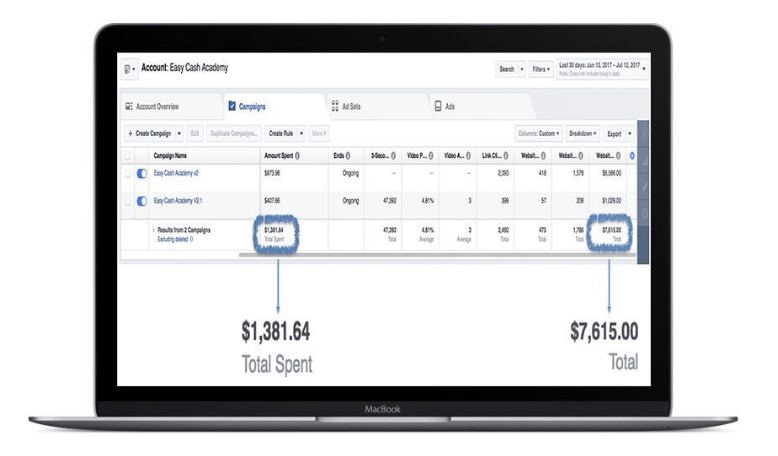Click Ongoing in Easy Cash Academy v2 row
This screenshot has height=456, width=778.
click(350, 173)
